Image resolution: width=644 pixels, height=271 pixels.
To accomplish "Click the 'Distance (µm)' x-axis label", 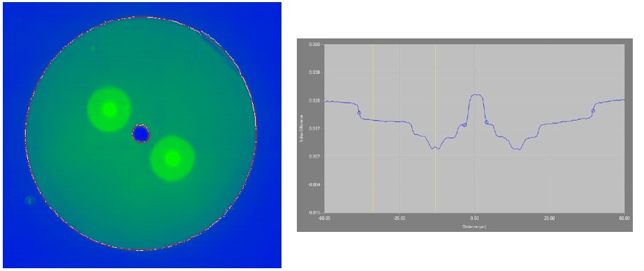I will coord(474,226).
